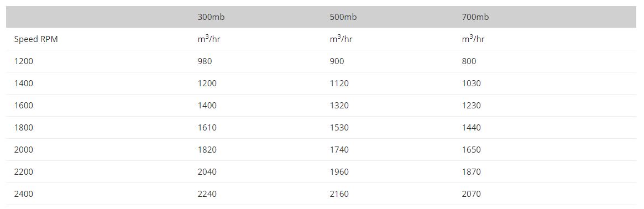Click the 2000 RPM speed cell

23,150
